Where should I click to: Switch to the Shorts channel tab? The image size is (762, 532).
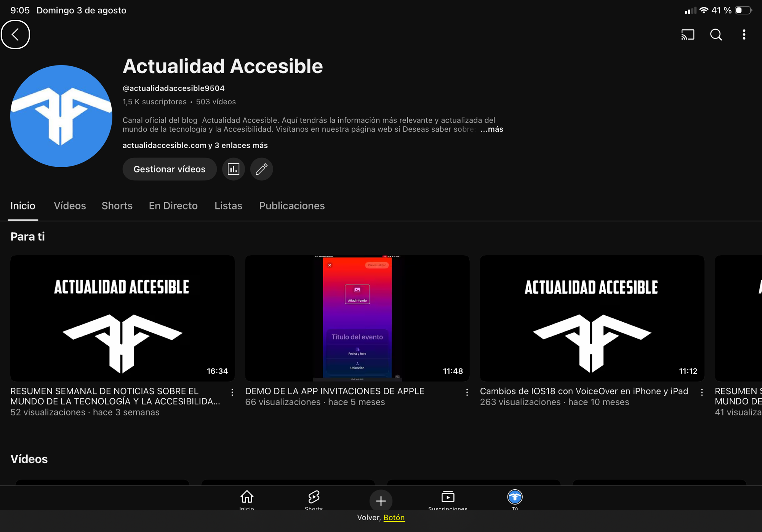tap(117, 206)
